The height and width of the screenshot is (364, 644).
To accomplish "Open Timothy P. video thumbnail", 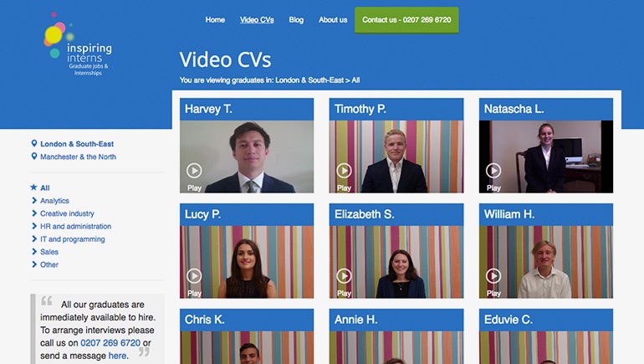I will pyautogui.click(x=396, y=156).
